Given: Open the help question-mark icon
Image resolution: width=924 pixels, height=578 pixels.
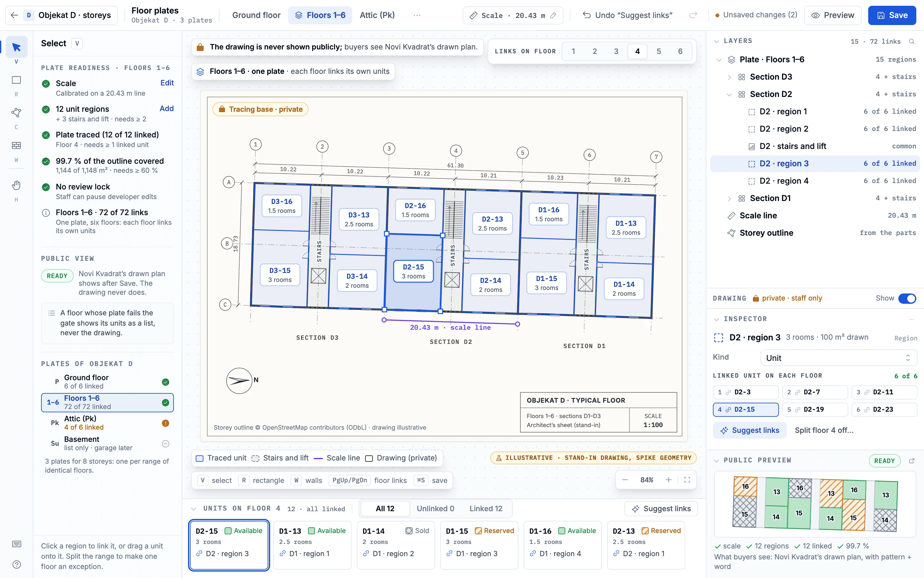Looking at the screenshot, I should 16,565.
